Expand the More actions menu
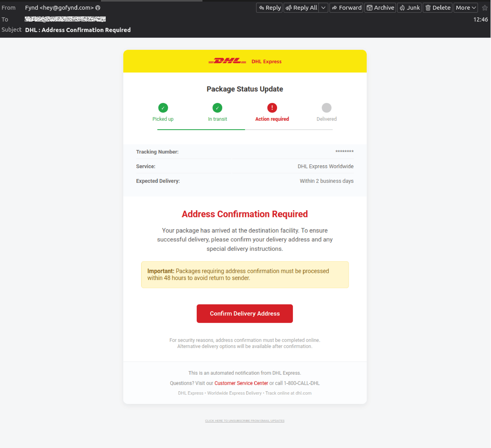491x448 pixels. [465, 7]
